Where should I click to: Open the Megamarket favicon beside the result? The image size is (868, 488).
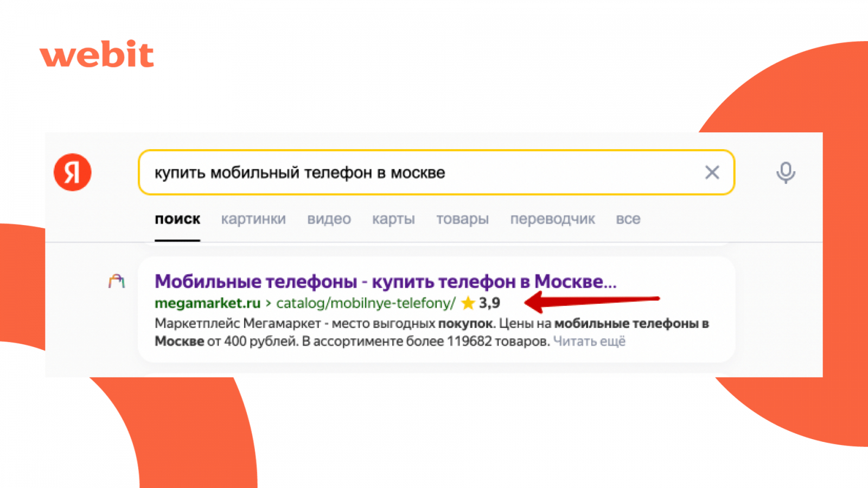click(117, 281)
